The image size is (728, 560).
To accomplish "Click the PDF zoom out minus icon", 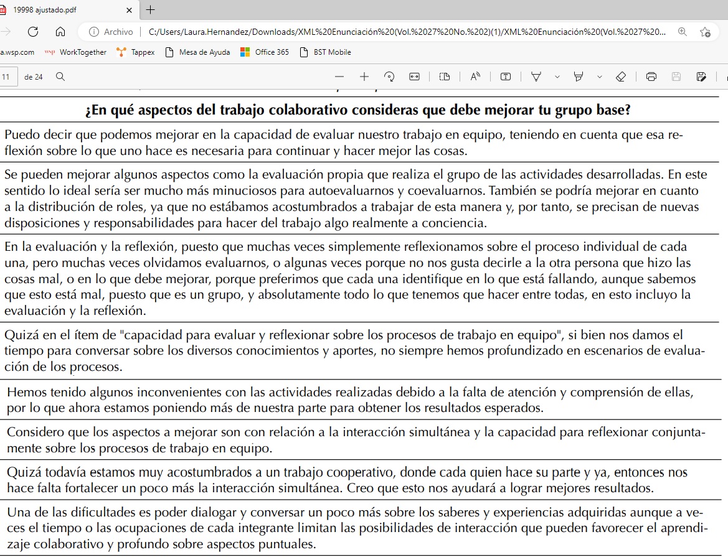I will (339, 77).
